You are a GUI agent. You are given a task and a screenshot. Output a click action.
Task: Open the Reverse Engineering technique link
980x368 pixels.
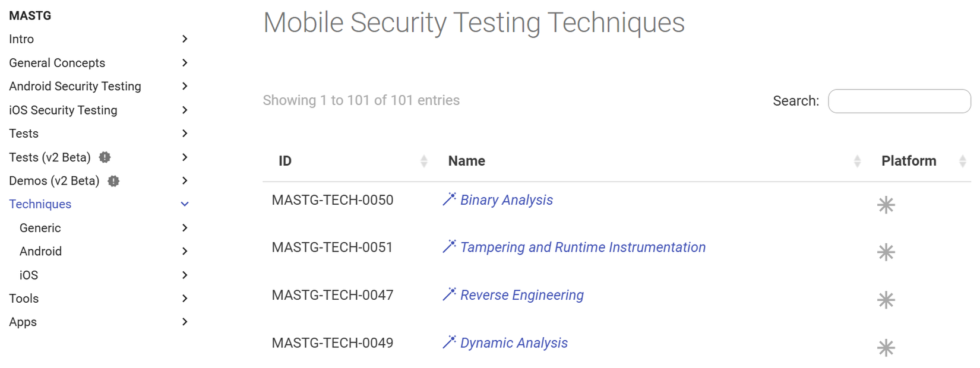(522, 295)
